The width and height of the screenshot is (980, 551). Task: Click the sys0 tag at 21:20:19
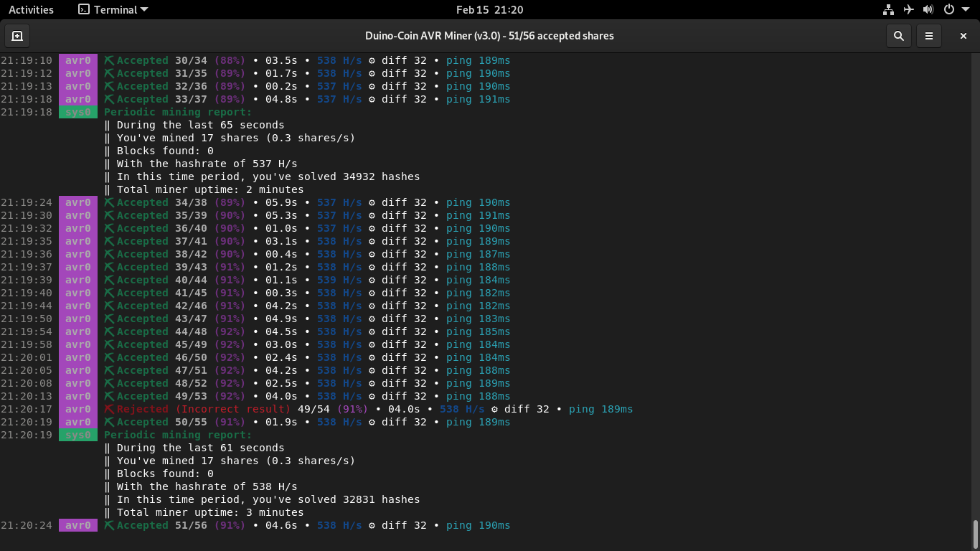click(x=78, y=435)
